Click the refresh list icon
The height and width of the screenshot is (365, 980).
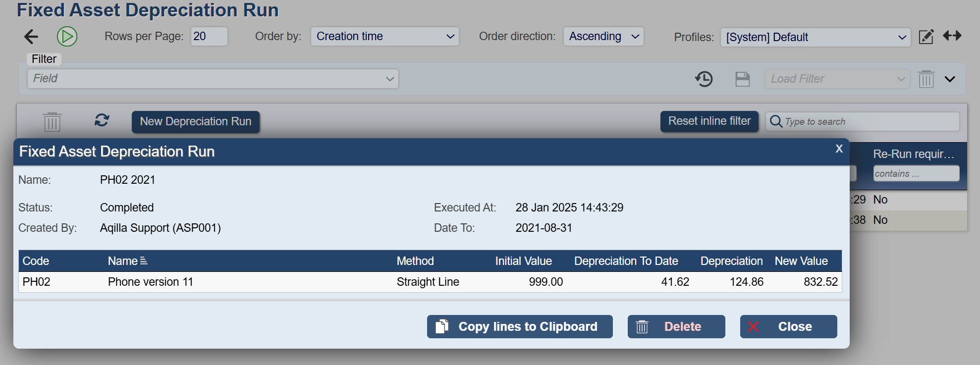[x=102, y=120]
